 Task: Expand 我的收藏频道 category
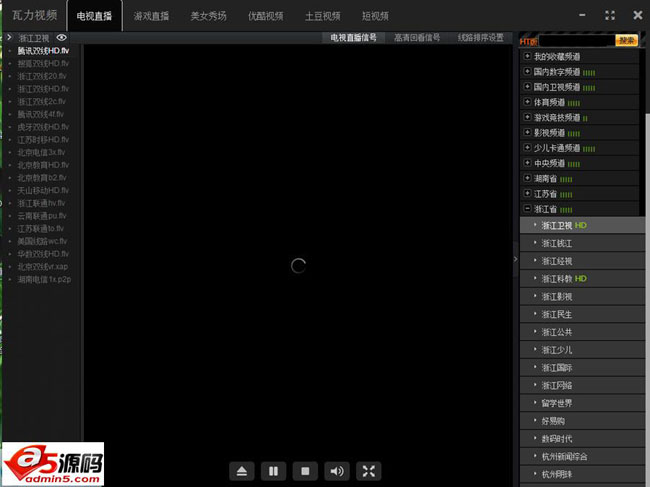pos(527,56)
